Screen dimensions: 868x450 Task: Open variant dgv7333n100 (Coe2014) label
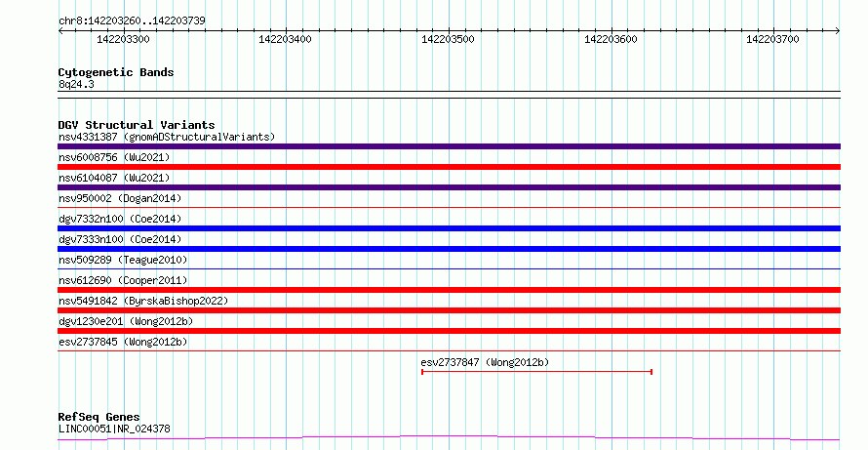click(120, 239)
